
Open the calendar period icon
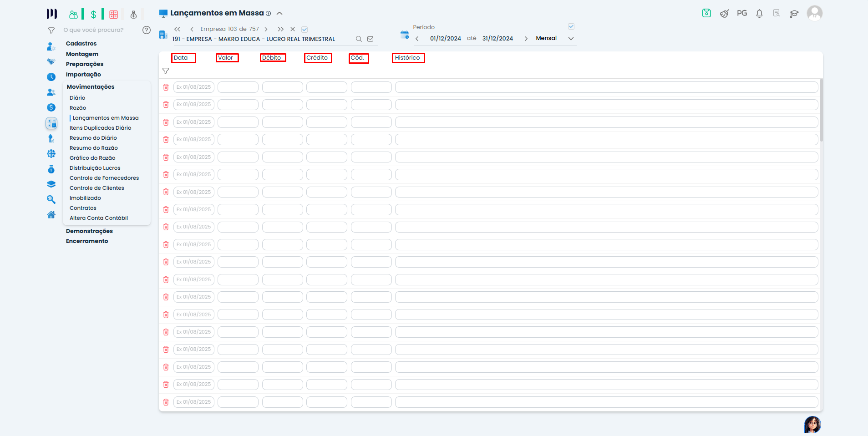[405, 35]
